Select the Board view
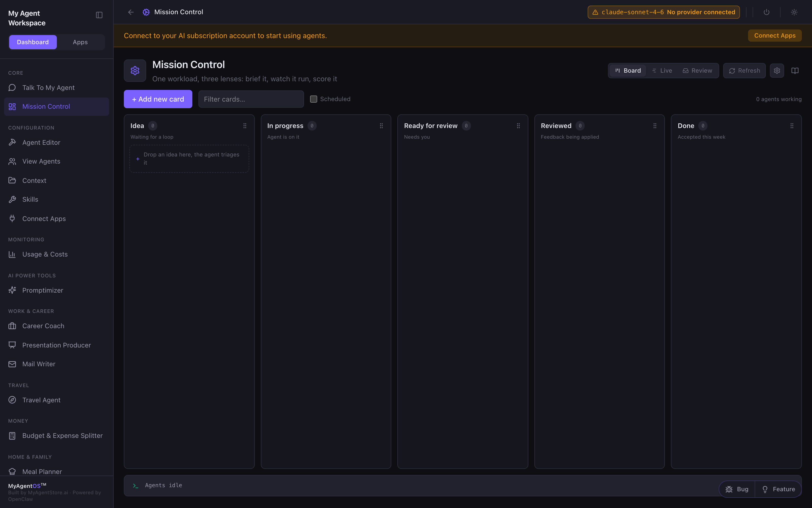This screenshot has width=812, height=508. 628,71
